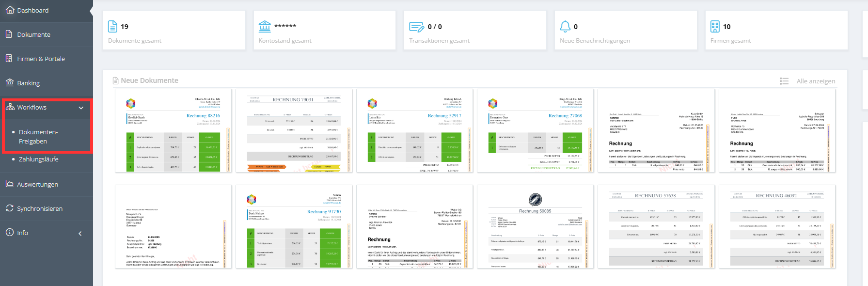
Task: Open Rechnung 91730 thumbnail
Action: 294,227
